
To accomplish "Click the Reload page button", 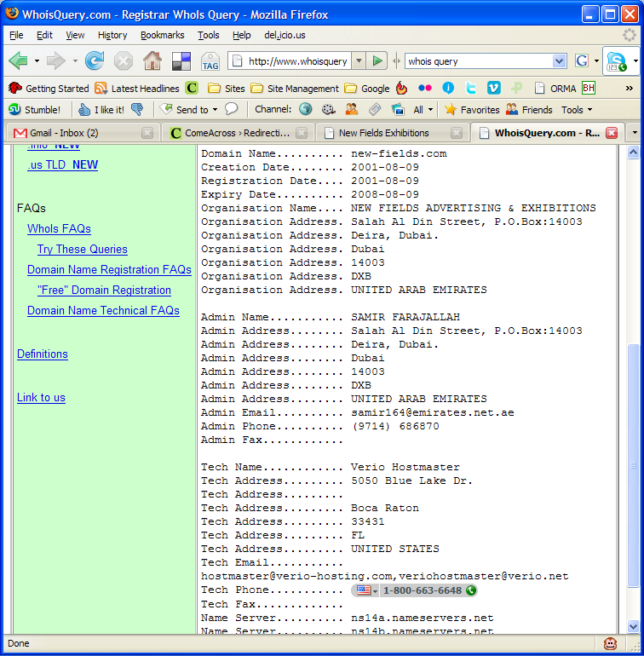I will click(95, 60).
